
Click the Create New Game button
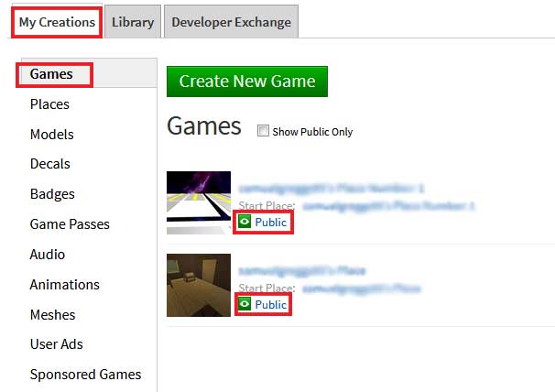[247, 82]
